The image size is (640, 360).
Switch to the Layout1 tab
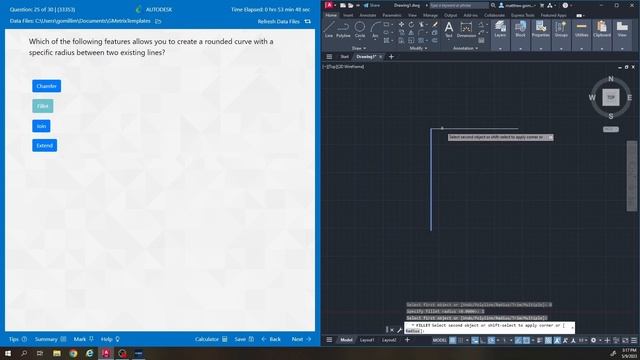pos(367,340)
